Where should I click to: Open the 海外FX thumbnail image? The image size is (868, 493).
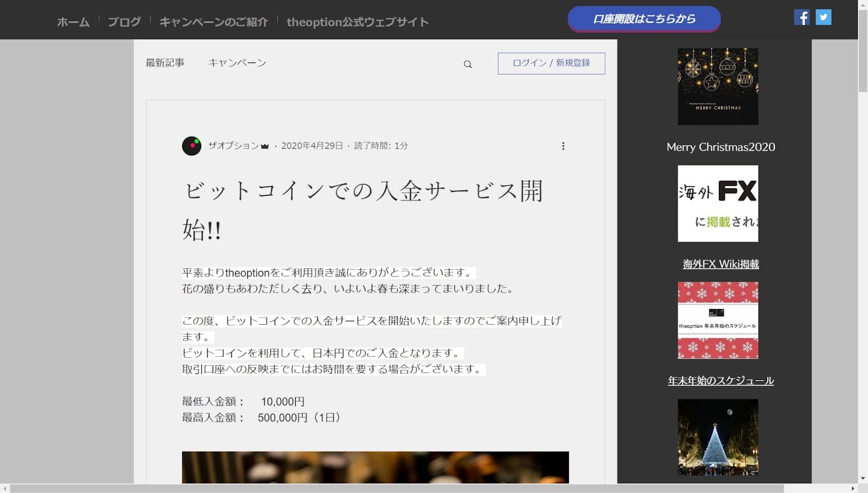tap(718, 204)
